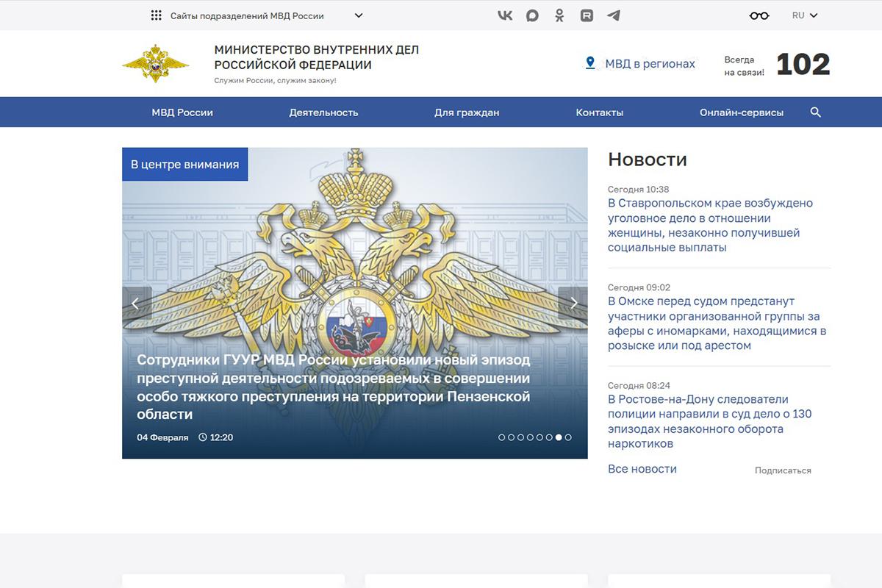Screen dimensions: 882x588
Task: Open the Деятельность menu chevron
Action: point(323,112)
